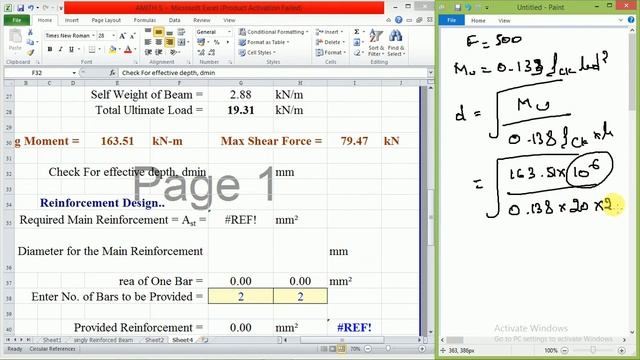The width and height of the screenshot is (640, 360).
Task: Open the Times New Roman font dropdown
Action: (93, 36)
